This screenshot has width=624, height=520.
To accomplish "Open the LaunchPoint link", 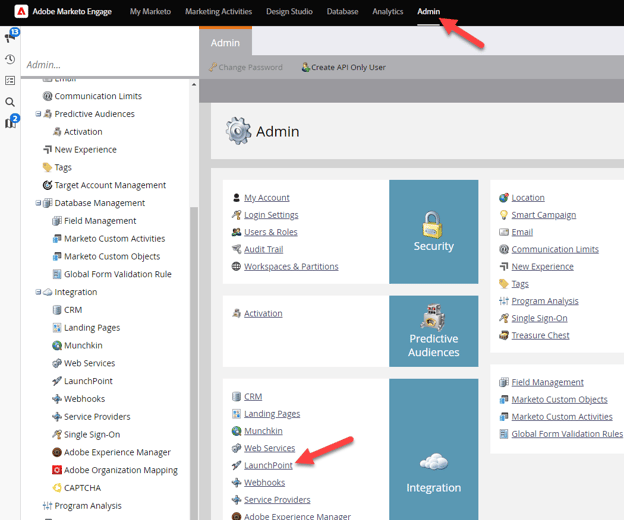I will tap(268, 465).
